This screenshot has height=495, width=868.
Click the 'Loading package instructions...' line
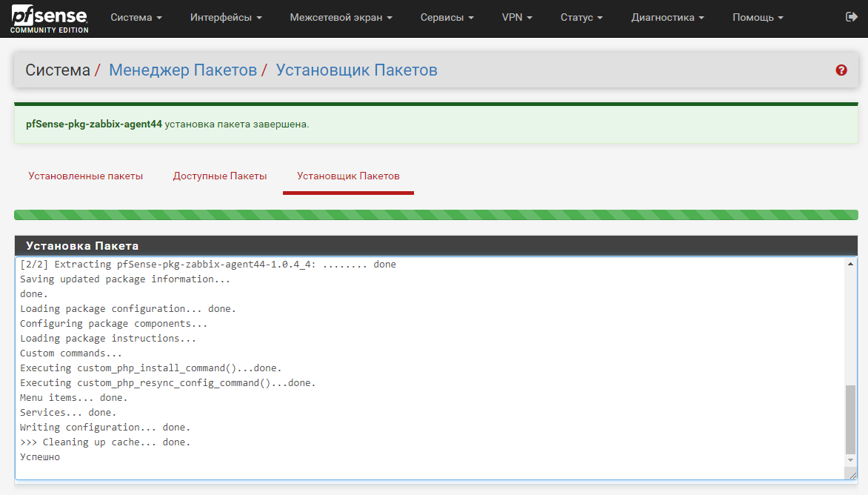108,339
